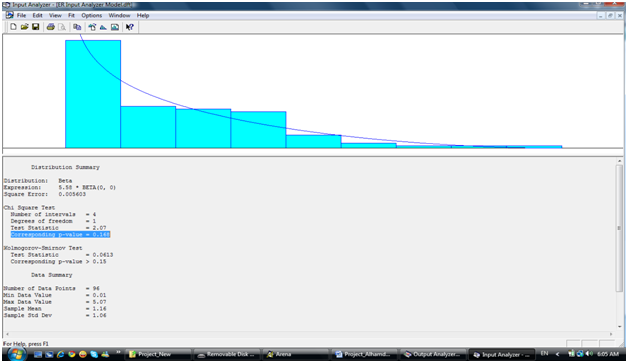Viewport: 628px width, 363px height.
Task: Click the Input Analyzer taskbar button
Action: (x=502, y=354)
